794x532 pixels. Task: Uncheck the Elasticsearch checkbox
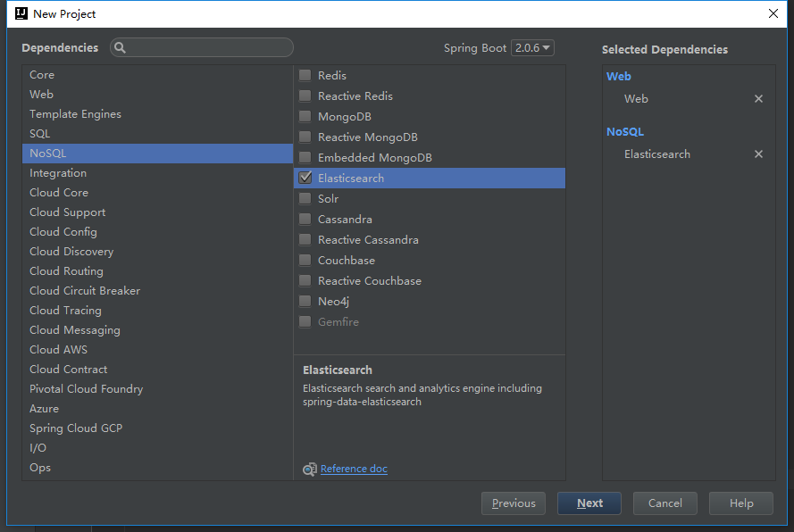point(305,178)
